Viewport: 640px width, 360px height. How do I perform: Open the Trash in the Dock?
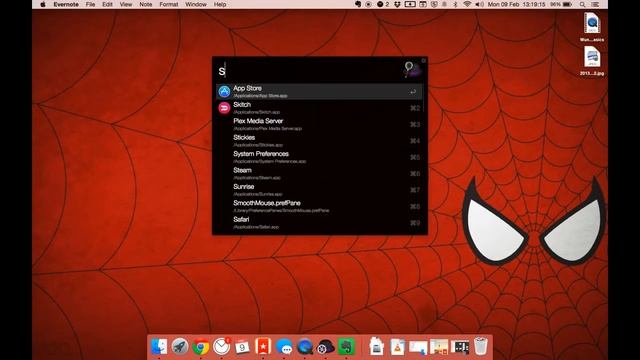[x=481, y=347]
